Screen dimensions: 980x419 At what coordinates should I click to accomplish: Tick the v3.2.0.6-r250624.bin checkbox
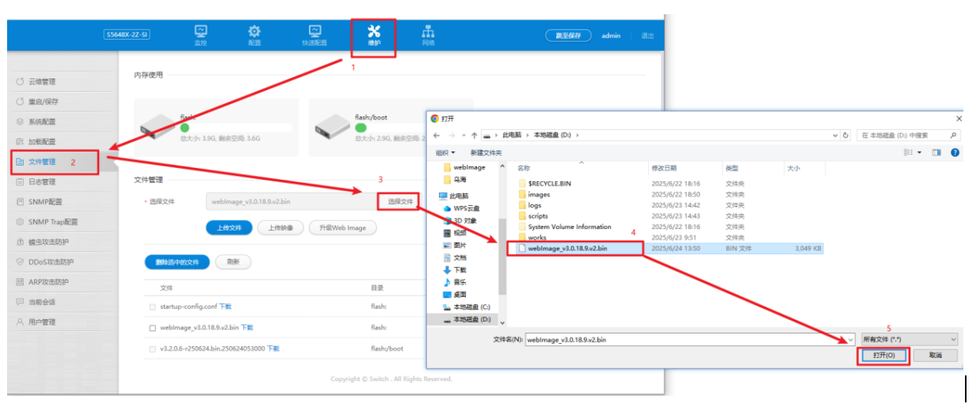[153, 349]
